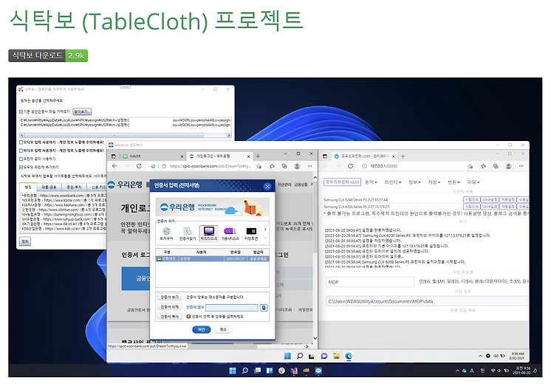This screenshot has height=392, width=554.
Task: Select the 신한은행 shinhan.com row in site list
Action: coord(64,210)
